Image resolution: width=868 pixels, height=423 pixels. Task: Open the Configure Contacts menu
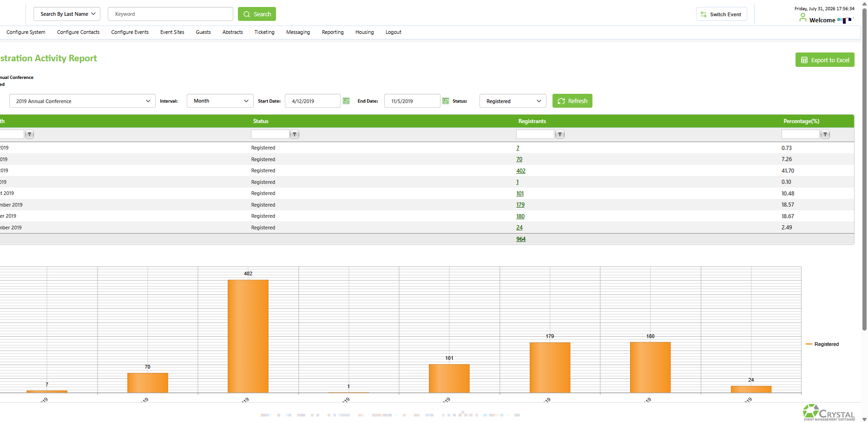coord(78,33)
